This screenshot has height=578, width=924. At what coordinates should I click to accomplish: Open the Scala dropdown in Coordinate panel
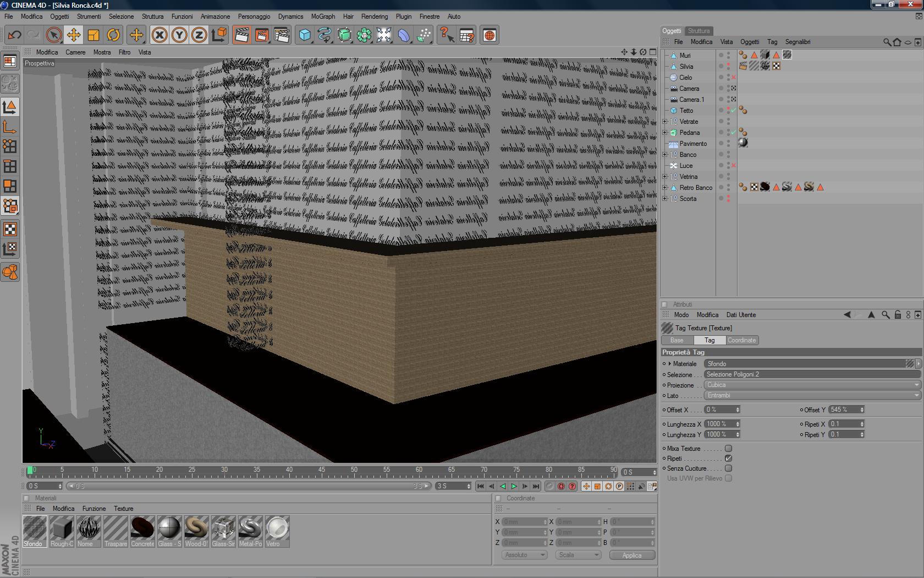coord(578,555)
